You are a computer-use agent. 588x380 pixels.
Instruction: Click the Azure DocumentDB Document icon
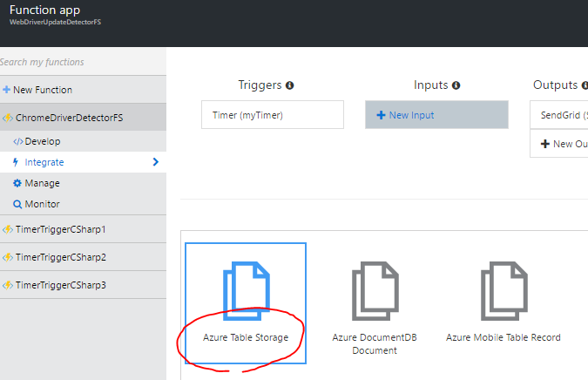[x=375, y=291]
